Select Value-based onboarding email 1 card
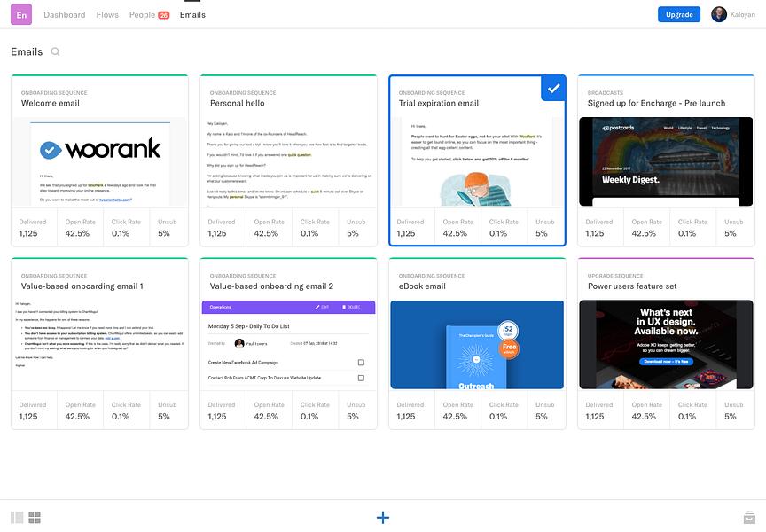766x532 pixels. tap(99, 344)
